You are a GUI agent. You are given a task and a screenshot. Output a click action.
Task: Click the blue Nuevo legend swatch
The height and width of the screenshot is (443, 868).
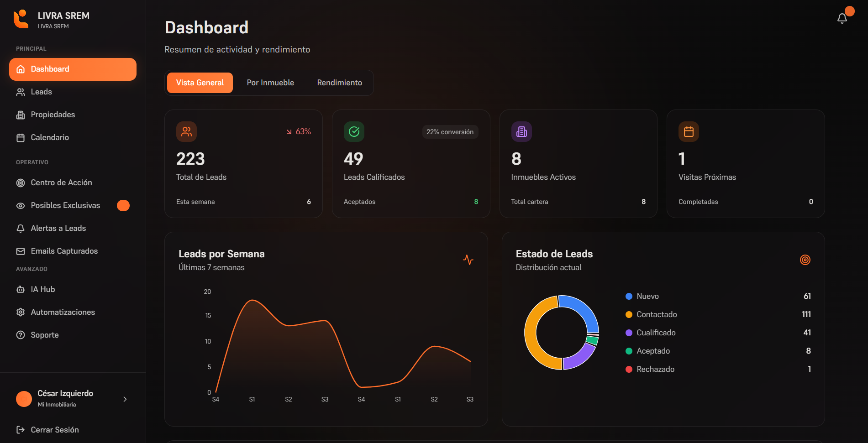[x=629, y=297]
